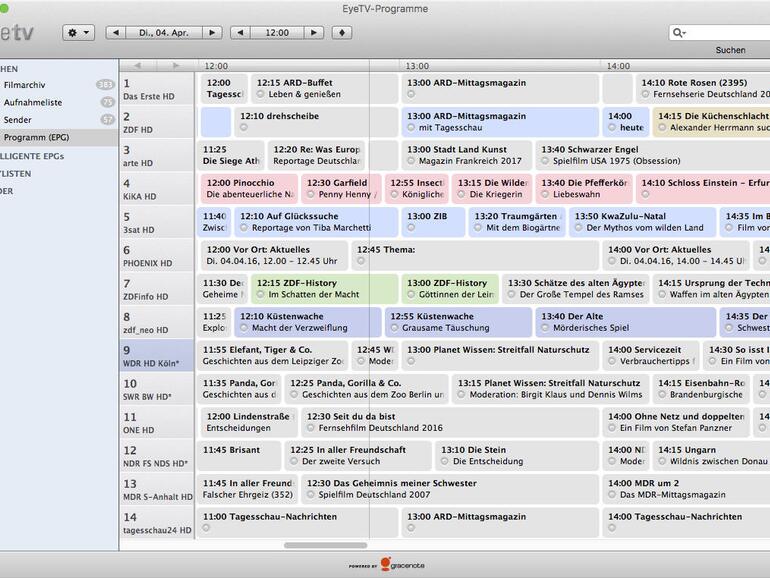
Task: Open 14:15 Die Küchenschlacht program
Action: pos(711,122)
